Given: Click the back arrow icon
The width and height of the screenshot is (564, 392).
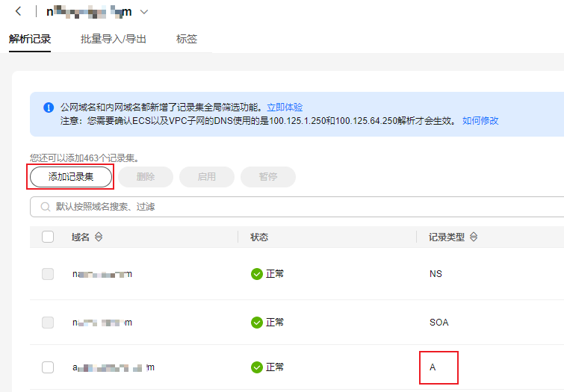Looking at the screenshot, I should coord(19,11).
